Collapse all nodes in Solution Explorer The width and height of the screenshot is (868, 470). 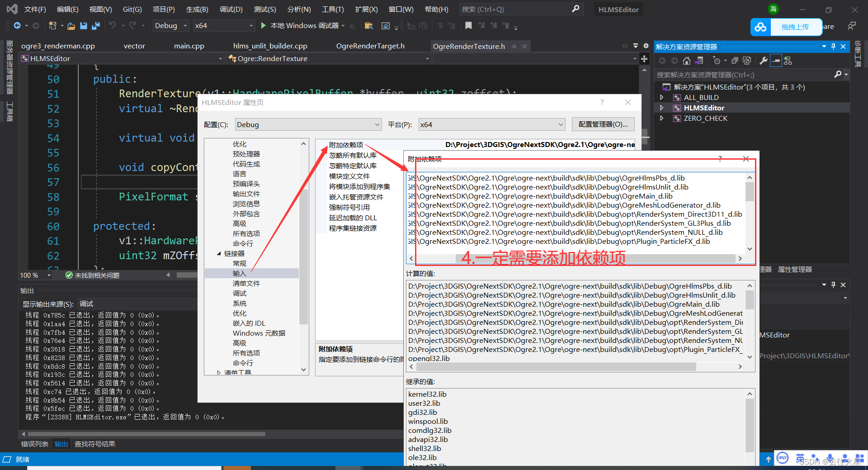(735, 61)
